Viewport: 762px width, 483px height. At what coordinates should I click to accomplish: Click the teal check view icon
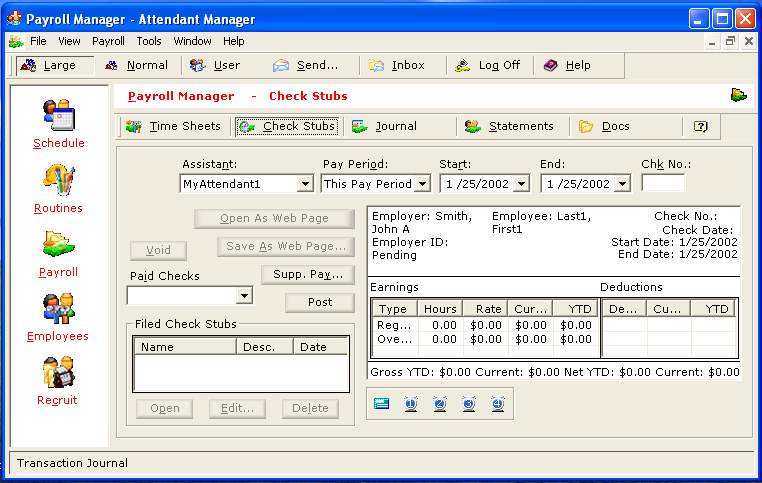pos(381,404)
